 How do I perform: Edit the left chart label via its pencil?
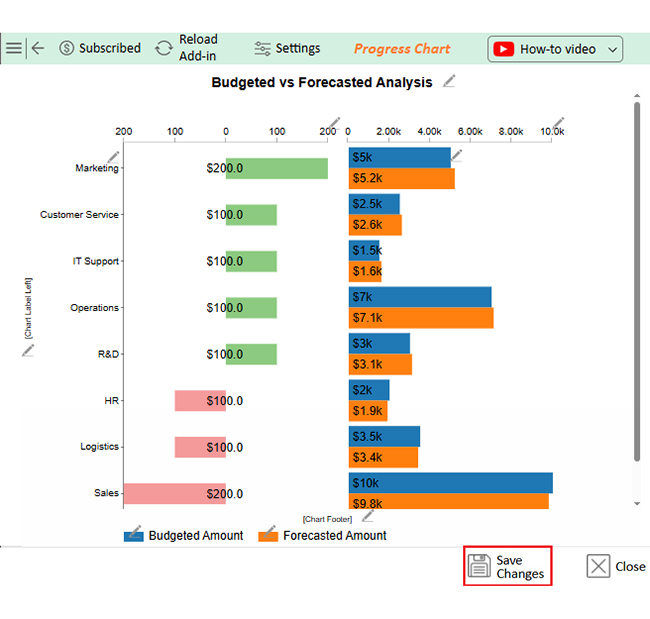point(28,349)
